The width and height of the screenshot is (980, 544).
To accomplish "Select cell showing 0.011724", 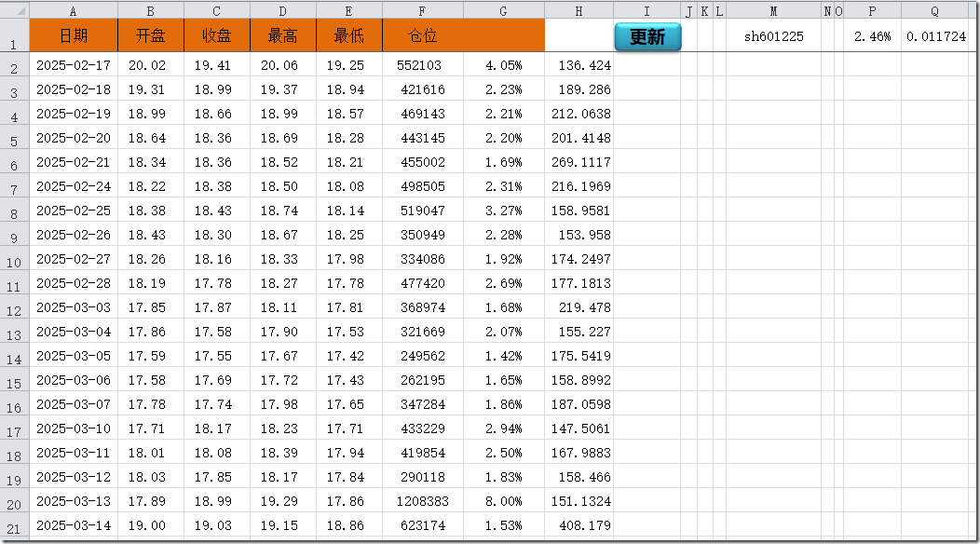I will pos(935,36).
